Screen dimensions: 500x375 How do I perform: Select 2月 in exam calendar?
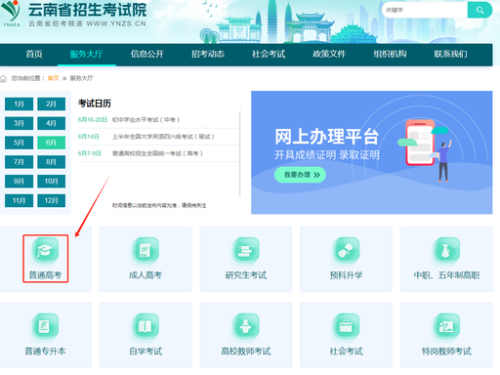(51, 104)
